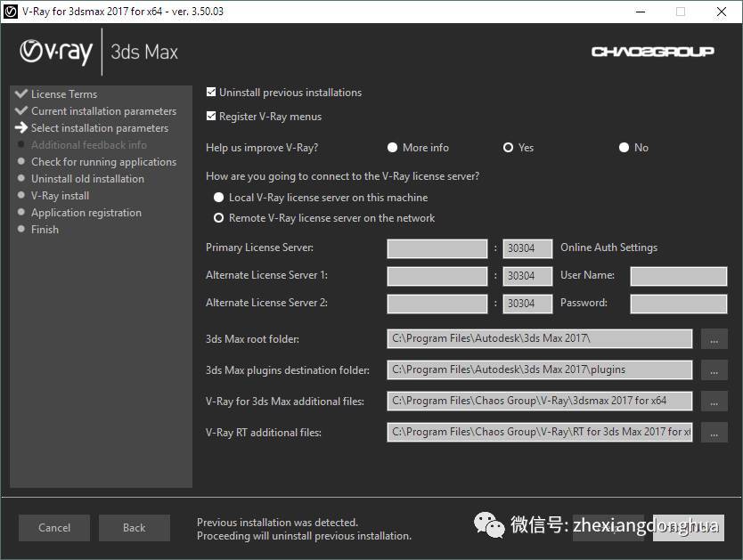This screenshot has height=560, width=743.
Task: Click the Chaos Group logo
Action: [x=652, y=51]
